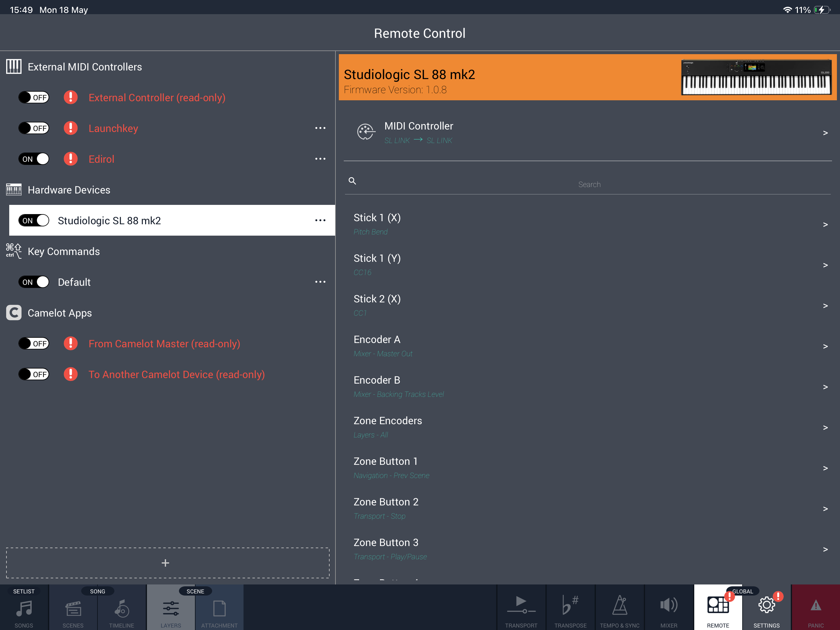Select the Launchkey controller name

[x=113, y=129]
